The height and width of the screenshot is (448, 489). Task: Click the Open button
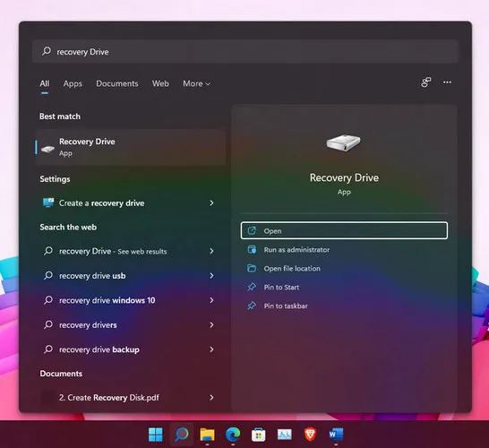pyautogui.click(x=344, y=231)
